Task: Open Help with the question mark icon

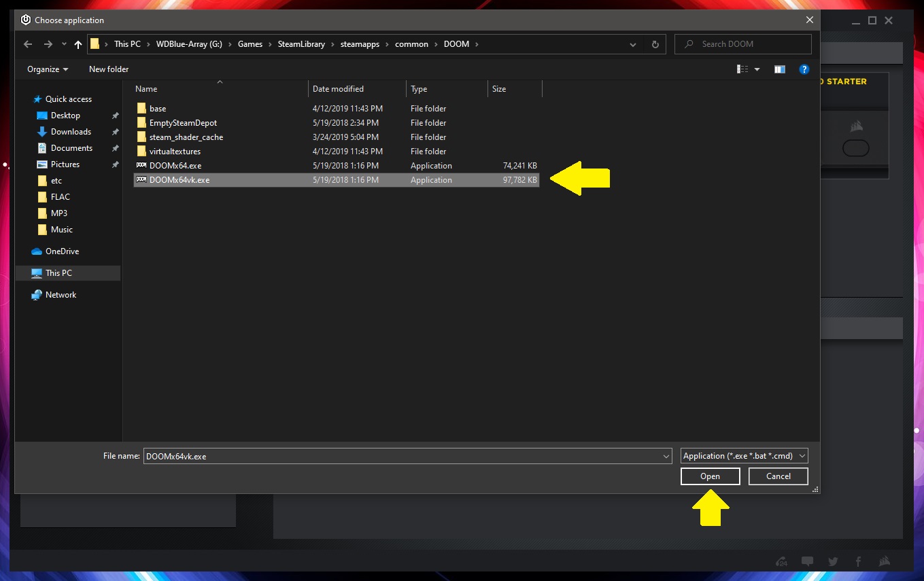Action: [804, 69]
